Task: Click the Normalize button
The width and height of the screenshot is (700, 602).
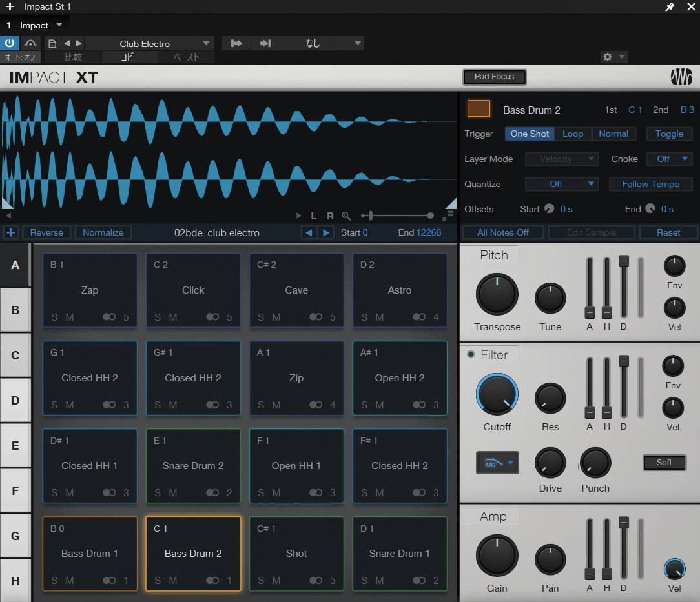Action: (x=103, y=232)
